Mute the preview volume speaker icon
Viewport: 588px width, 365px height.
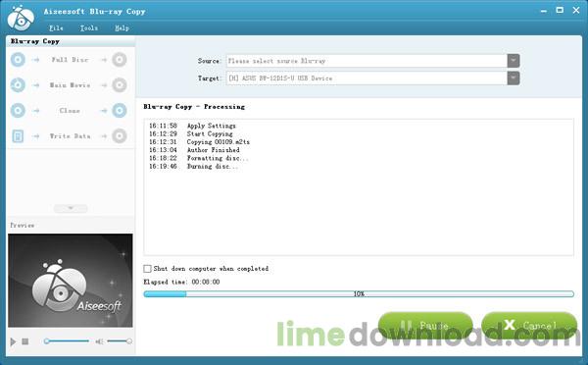tap(99, 341)
